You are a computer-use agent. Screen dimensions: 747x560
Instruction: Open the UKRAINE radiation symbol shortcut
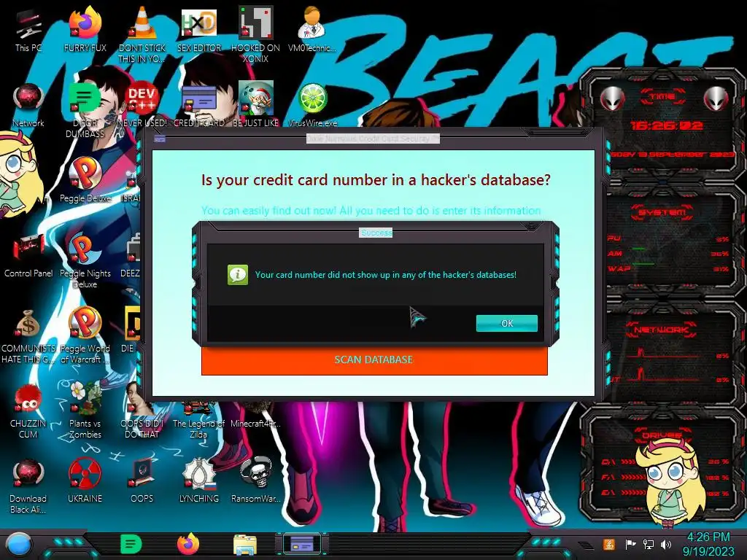[85, 481]
